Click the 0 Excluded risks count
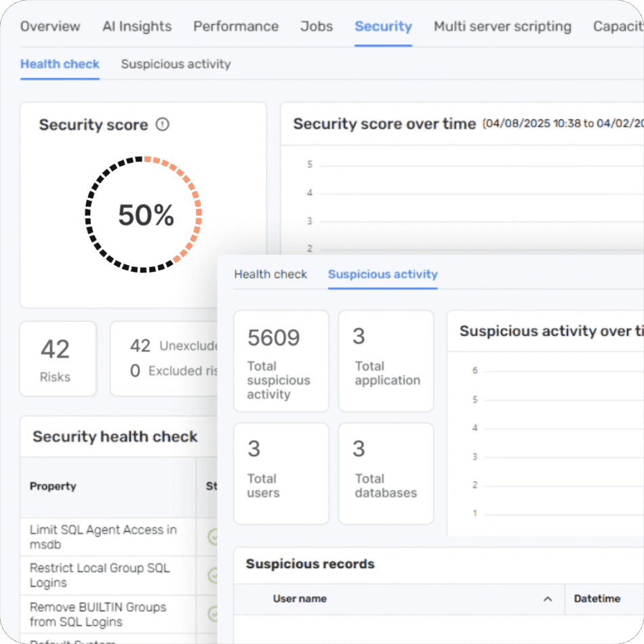The image size is (644, 644). [135, 371]
